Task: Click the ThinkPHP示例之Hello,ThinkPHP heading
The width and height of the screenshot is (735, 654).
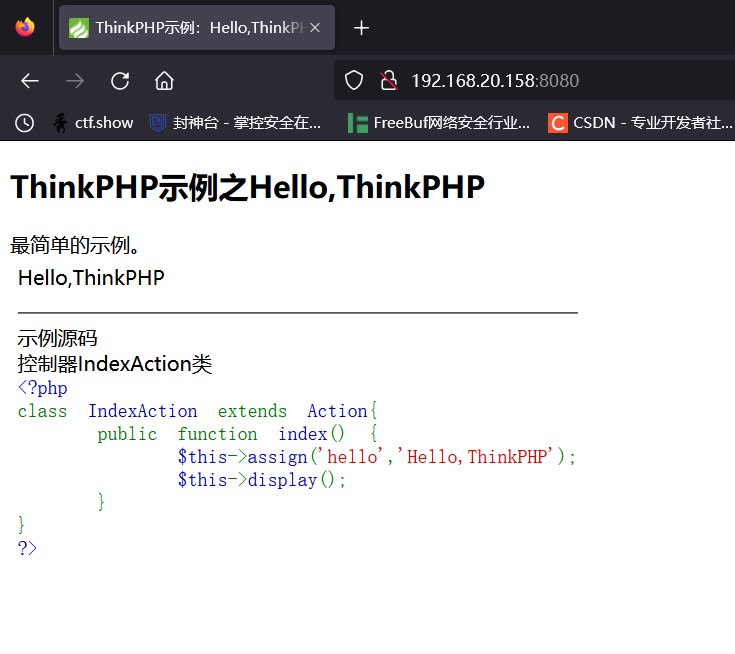Action: coord(248,187)
